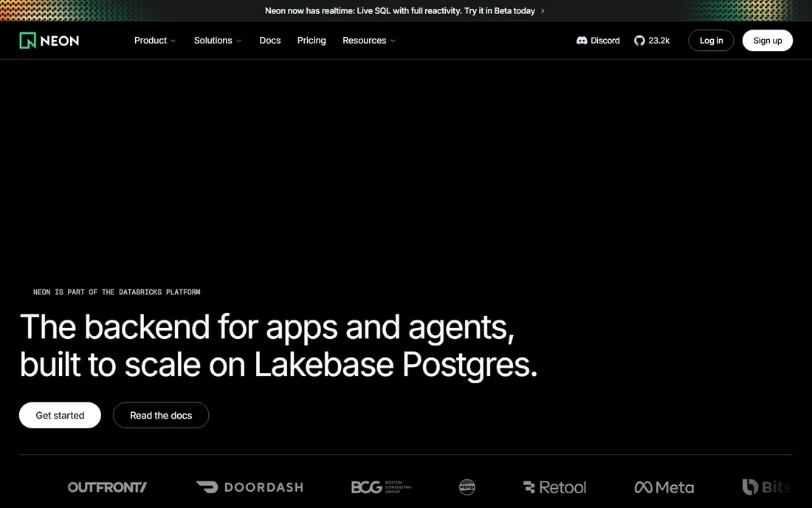This screenshot has height=508, width=812.
Task: Click the Neon logo in the header
Action: point(49,41)
